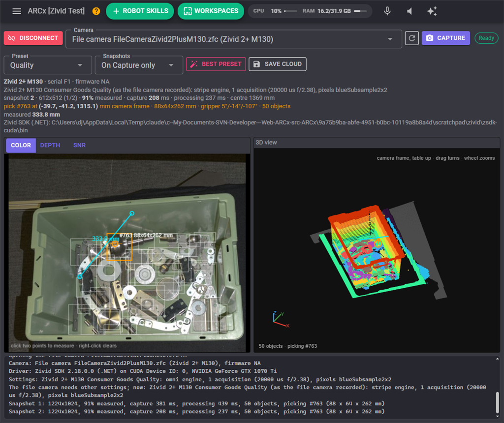Click the 'Snapshot 1:' log line

196,403
